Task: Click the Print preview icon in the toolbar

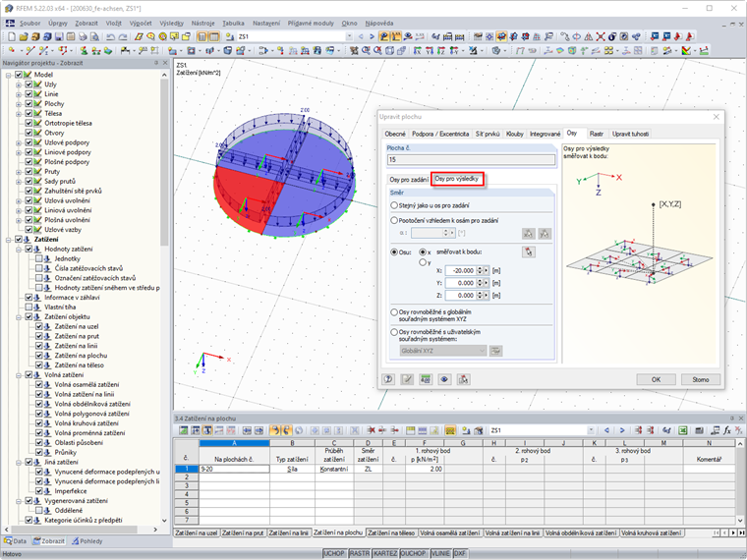Action: point(94,36)
